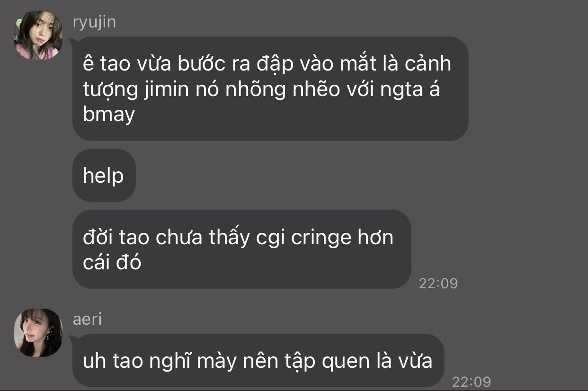Viewport: 588px width, 391px height.
Task: Tap the 22:09 timestamp beside aeri's message
Action: 472,382
